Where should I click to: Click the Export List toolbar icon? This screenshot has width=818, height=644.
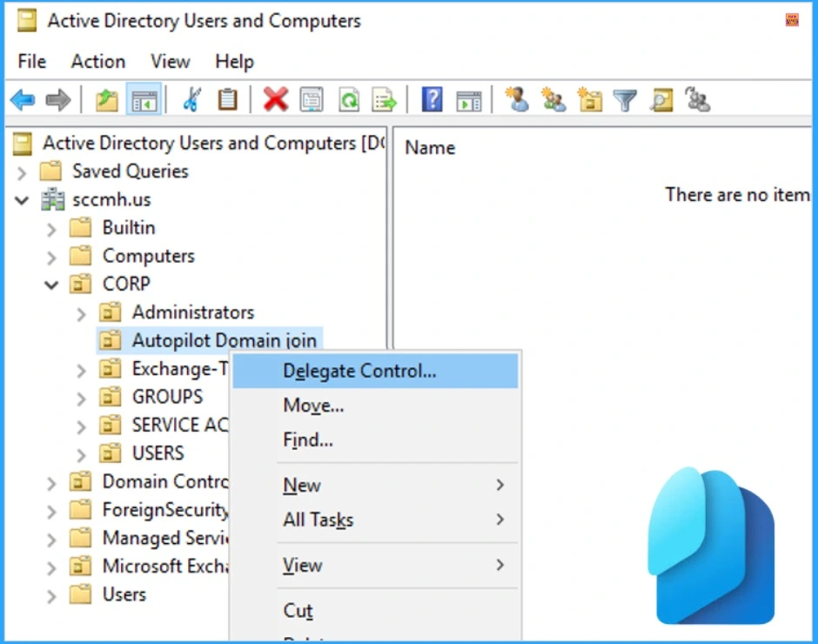385,99
